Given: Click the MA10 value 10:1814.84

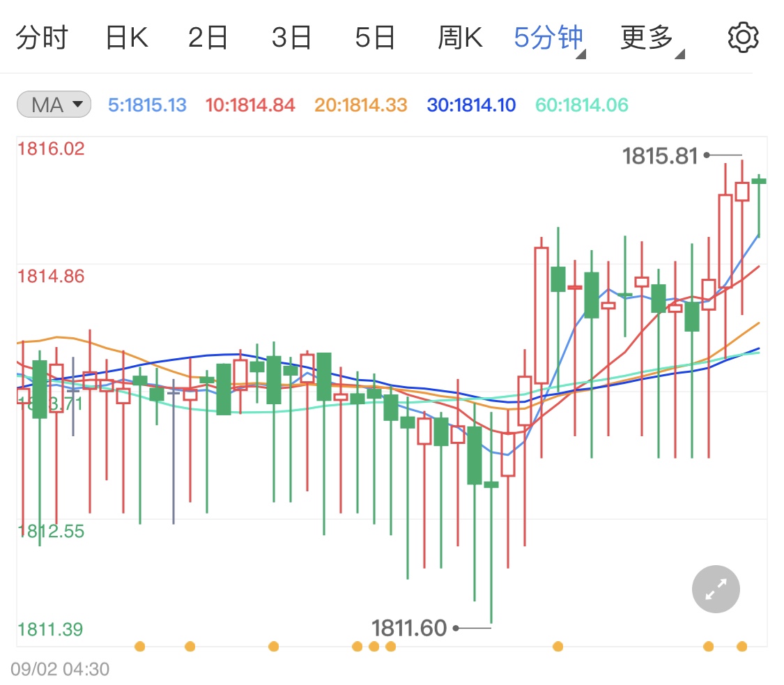Looking at the screenshot, I should tap(250, 105).
